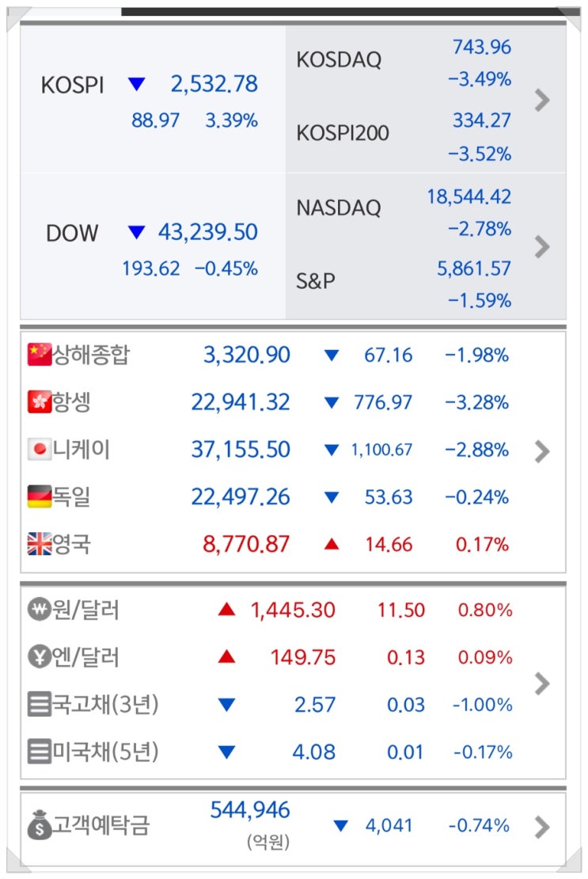Open the KOSPI index value 2,532.78
This screenshot has height=879, width=588.
214,85
